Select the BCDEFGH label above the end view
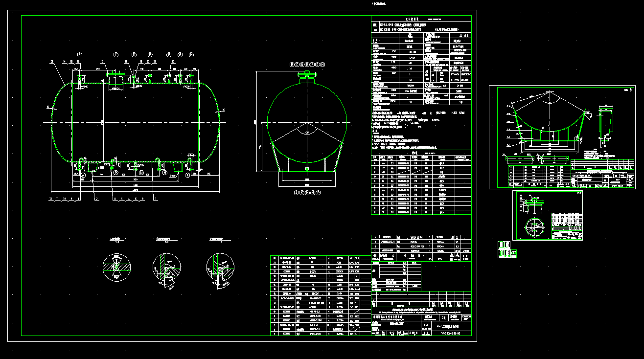 (307, 65)
